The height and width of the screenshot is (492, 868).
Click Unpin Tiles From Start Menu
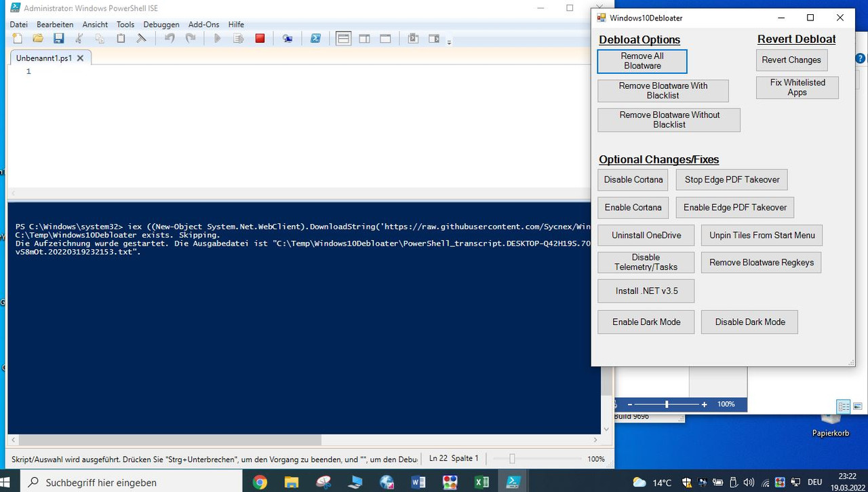pyautogui.click(x=762, y=235)
